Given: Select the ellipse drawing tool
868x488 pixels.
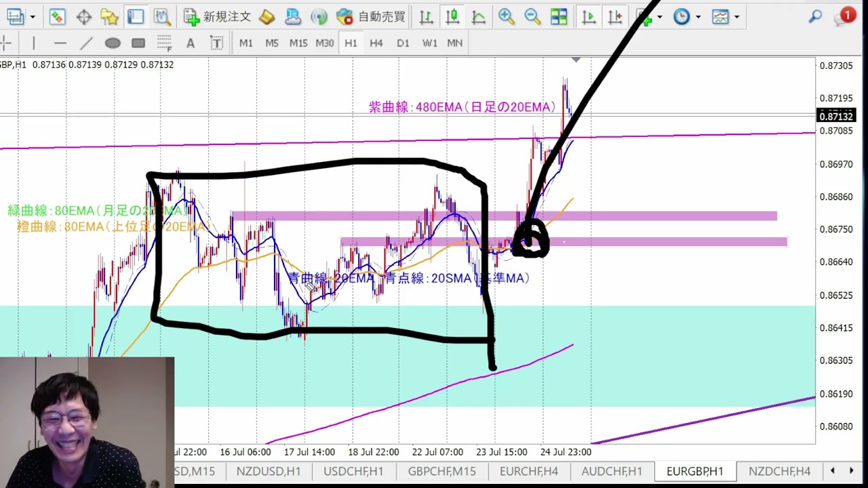Looking at the screenshot, I should pos(113,43).
